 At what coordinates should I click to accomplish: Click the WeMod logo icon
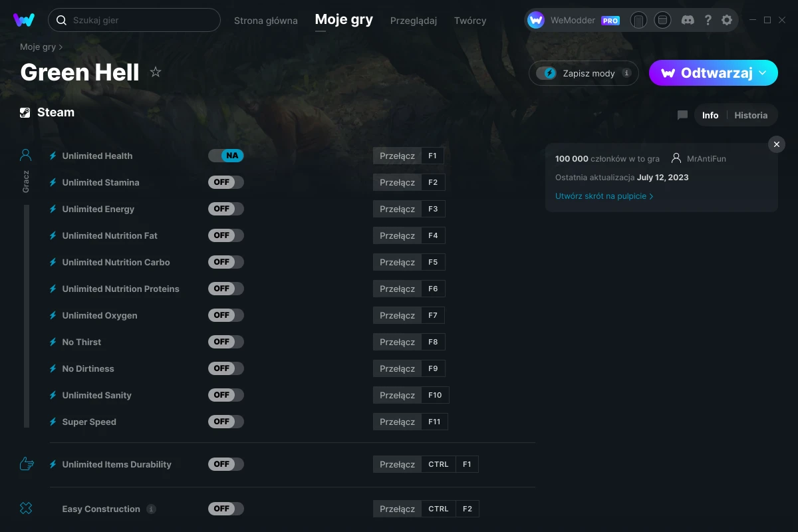click(x=24, y=20)
